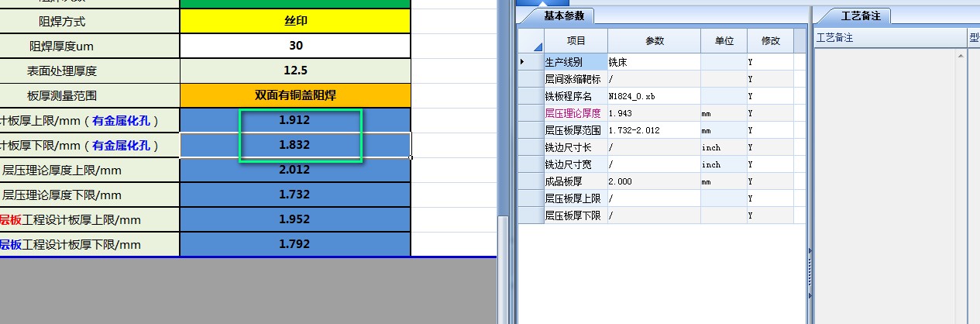The width and height of the screenshot is (980, 324).
Task: Click the mm unit of 层压理论厚度
Action: pyautogui.click(x=724, y=112)
